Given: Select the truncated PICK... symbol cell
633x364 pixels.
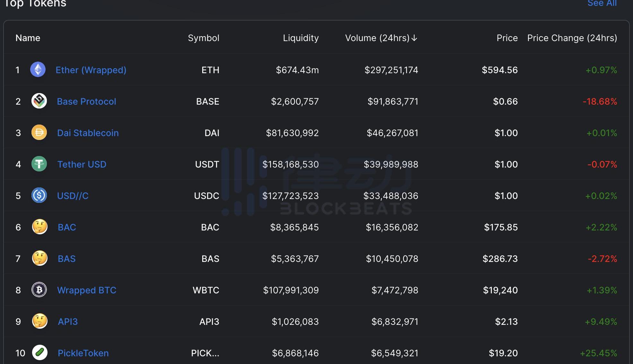Looking at the screenshot, I should coord(205,353).
